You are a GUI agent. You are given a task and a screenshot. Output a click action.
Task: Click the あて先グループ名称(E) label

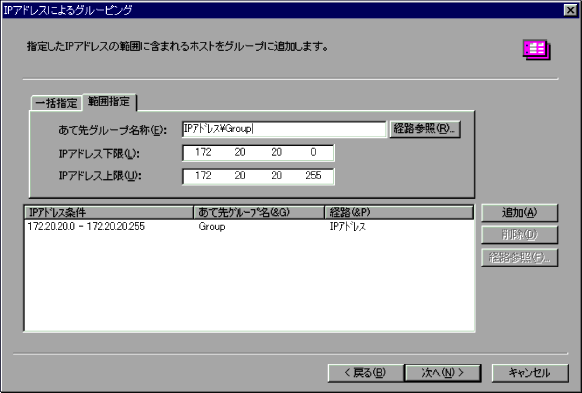[112, 130]
